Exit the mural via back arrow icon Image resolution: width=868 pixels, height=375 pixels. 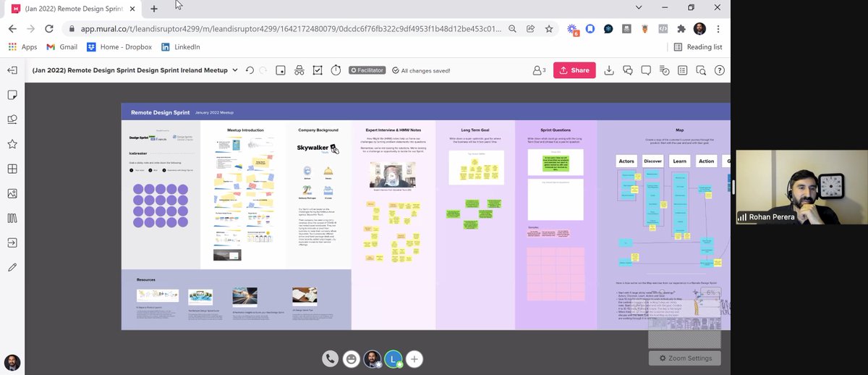(x=12, y=70)
